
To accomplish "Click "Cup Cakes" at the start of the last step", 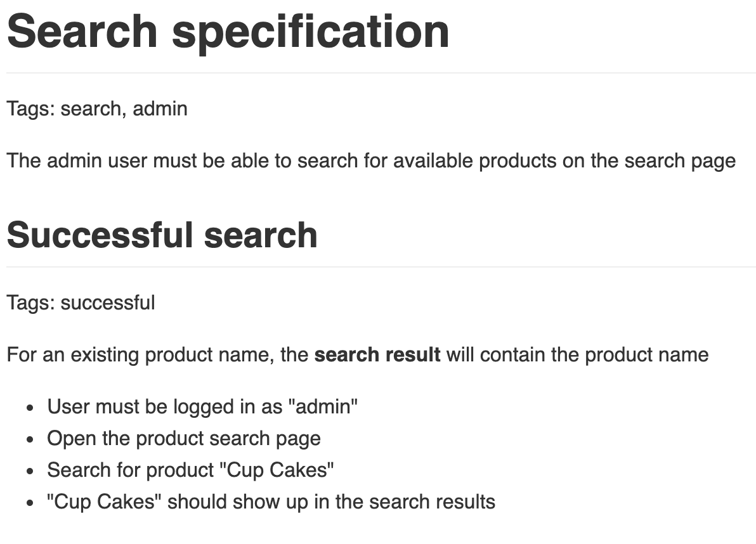I will [x=104, y=502].
